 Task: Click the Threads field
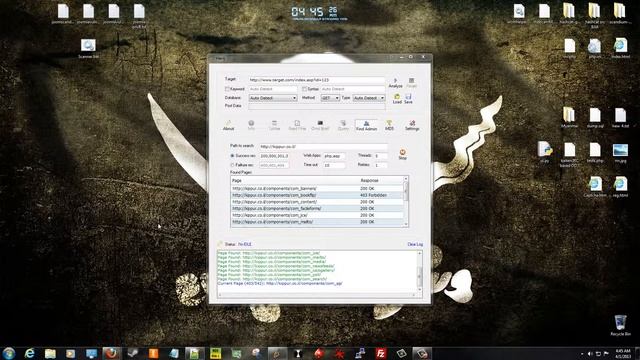380,156
